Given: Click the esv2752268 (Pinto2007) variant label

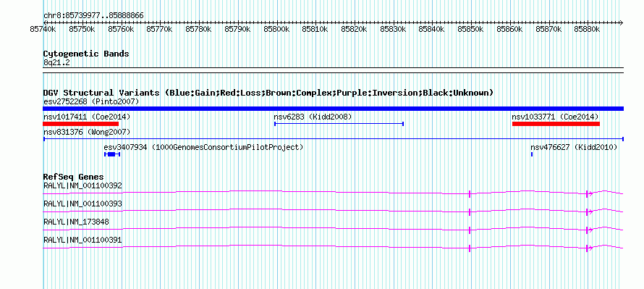Looking at the screenshot, I should 91,101.
